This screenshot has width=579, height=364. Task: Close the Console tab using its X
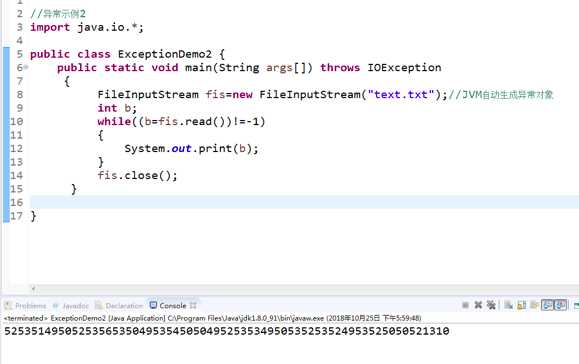coord(193,305)
